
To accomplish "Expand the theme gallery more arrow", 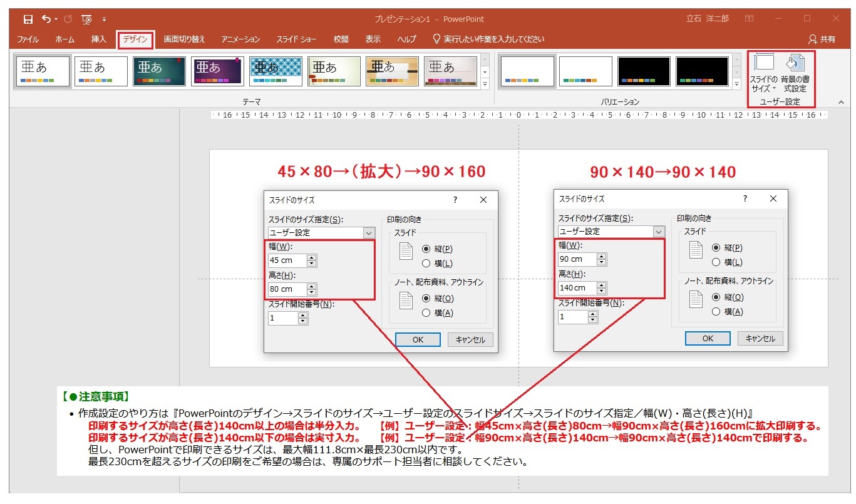I will coord(484,83).
